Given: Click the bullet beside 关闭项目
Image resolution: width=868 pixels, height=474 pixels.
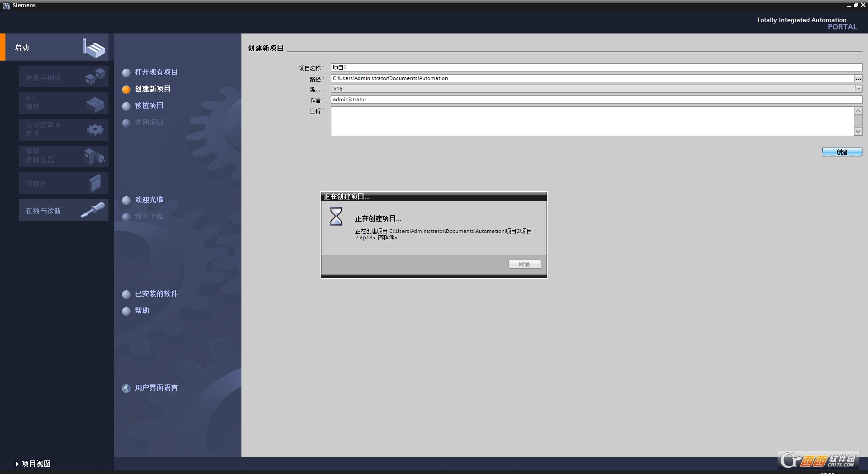Looking at the screenshot, I should (126, 123).
